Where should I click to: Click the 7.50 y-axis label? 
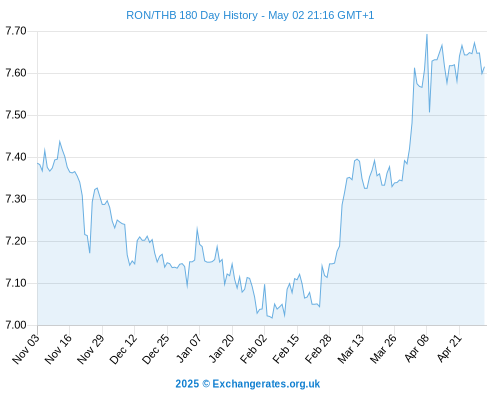16,115
